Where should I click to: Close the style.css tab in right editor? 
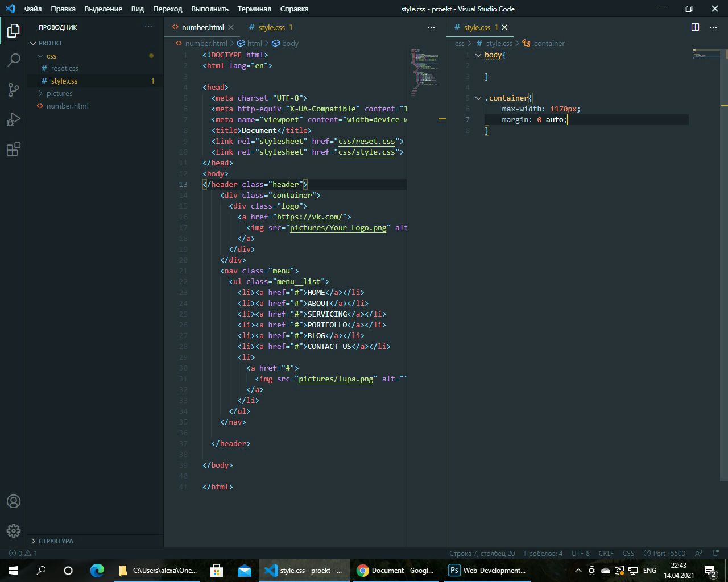(504, 27)
